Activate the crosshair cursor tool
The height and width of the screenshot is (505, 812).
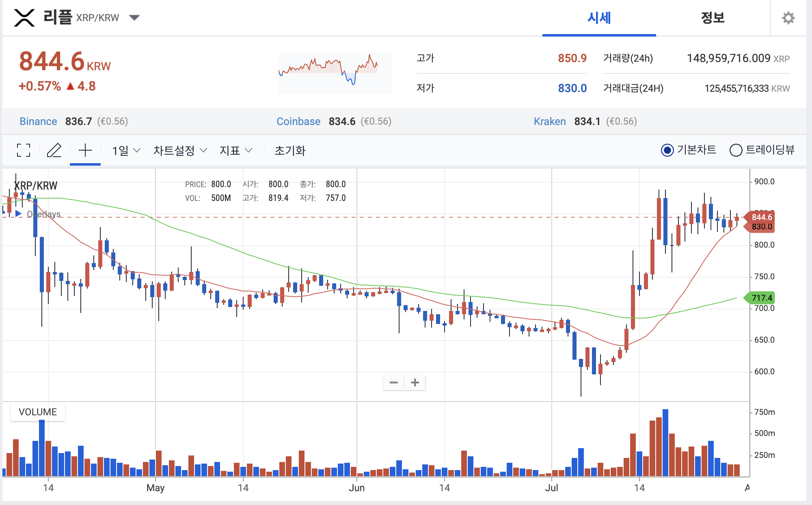(85, 151)
